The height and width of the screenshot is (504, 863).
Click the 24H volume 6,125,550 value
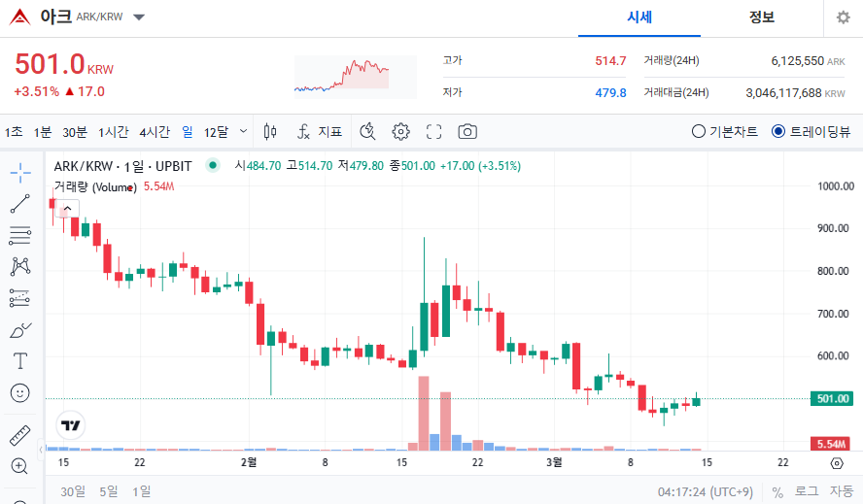[x=797, y=61]
